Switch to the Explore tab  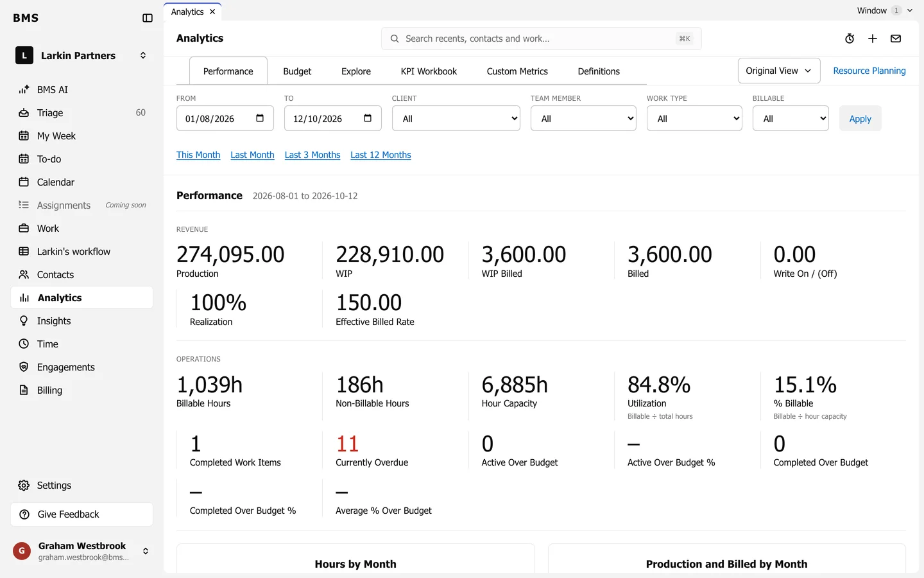[356, 71]
